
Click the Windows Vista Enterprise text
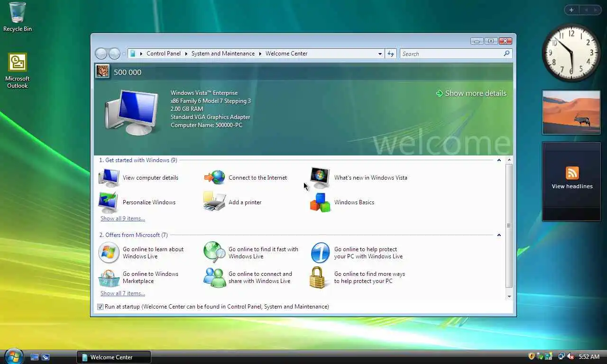pyautogui.click(x=204, y=93)
